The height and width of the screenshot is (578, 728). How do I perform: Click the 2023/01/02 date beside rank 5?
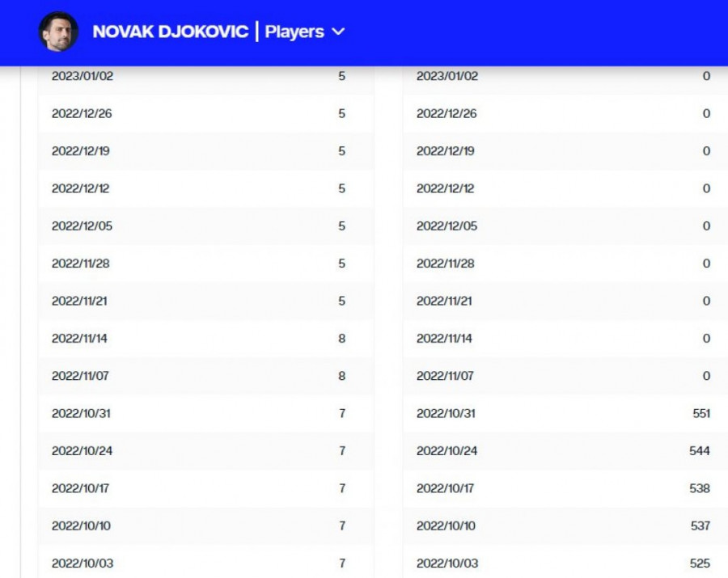tap(83, 76)
